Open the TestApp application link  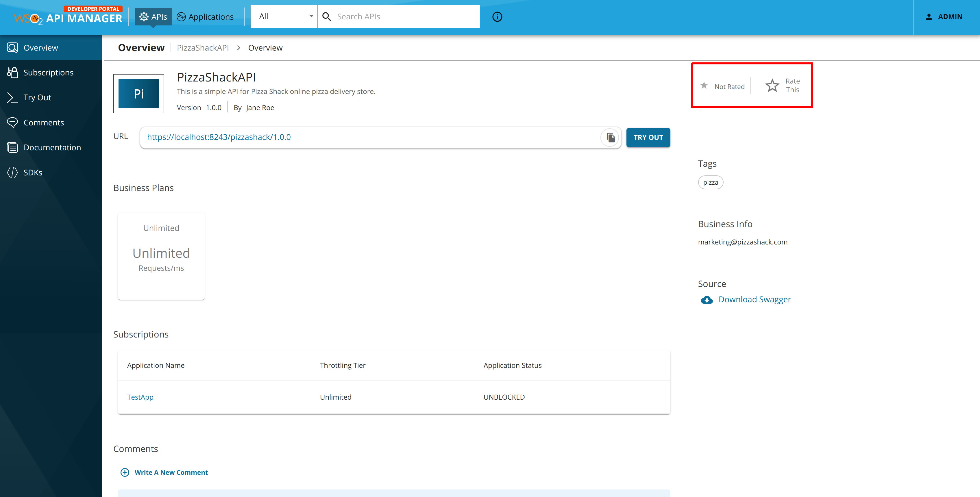pos(140,397)
